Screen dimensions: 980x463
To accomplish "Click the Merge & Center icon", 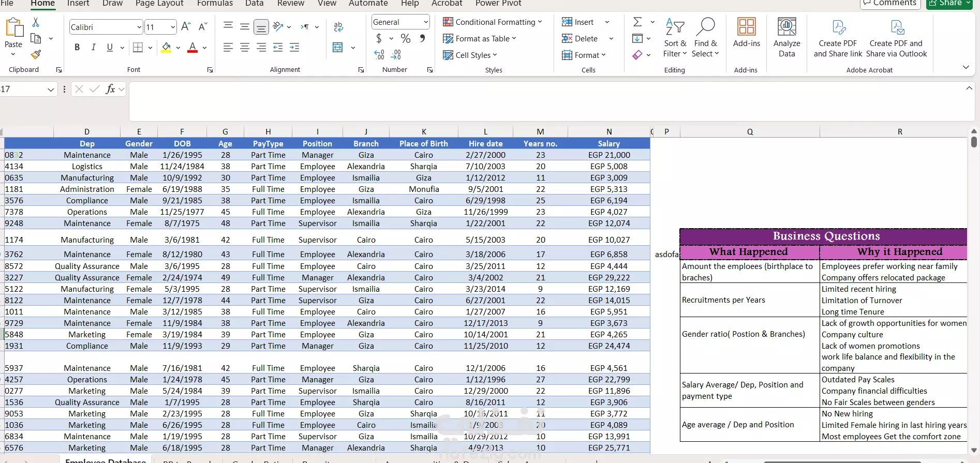I will click(338, 48).
